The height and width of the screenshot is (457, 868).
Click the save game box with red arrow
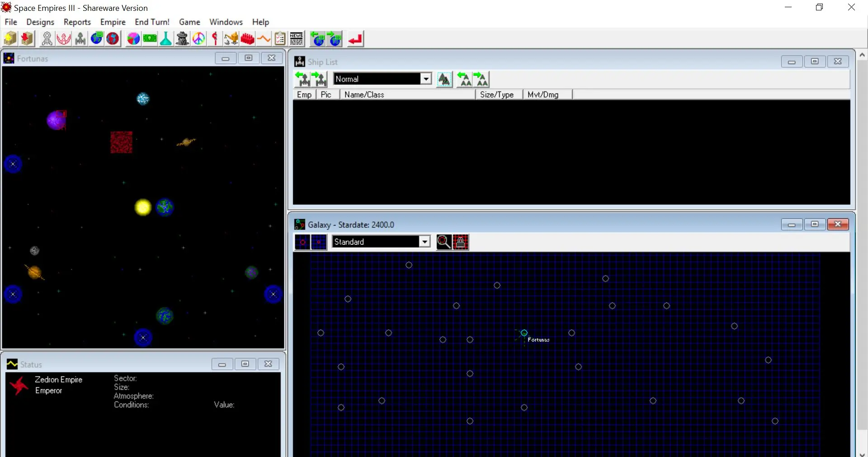click(x=27, y=39)
